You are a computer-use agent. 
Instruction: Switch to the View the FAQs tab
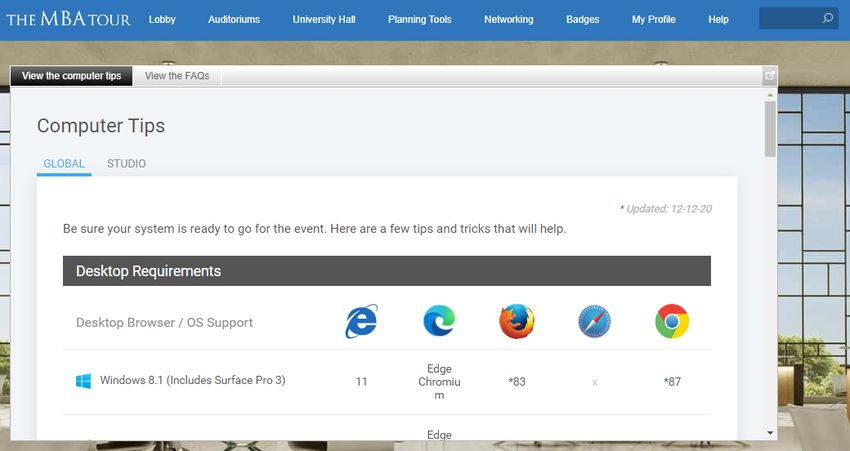pos(177,76)
